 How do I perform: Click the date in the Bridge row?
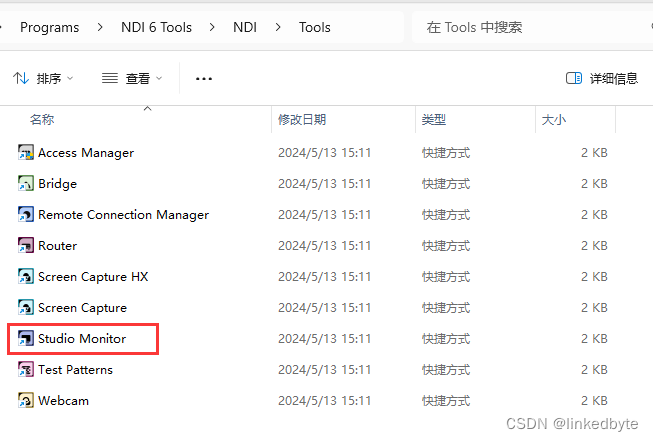324,184
